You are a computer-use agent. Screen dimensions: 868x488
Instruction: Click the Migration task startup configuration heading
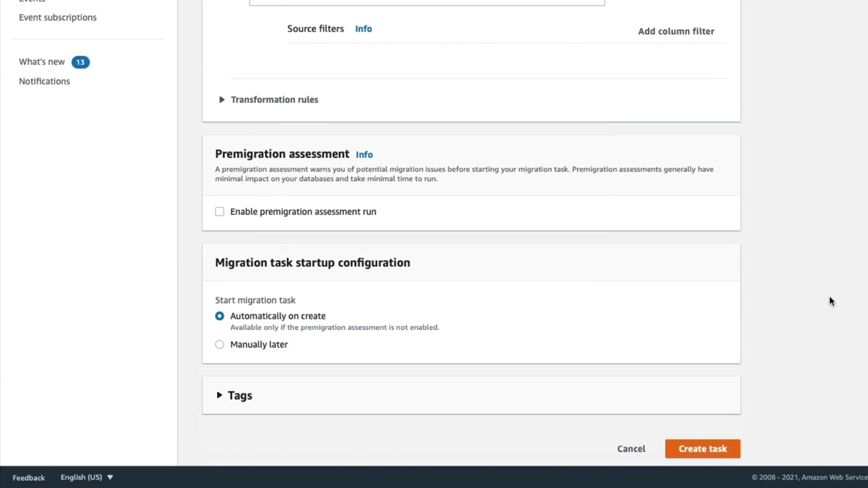[x=313, y=262]
